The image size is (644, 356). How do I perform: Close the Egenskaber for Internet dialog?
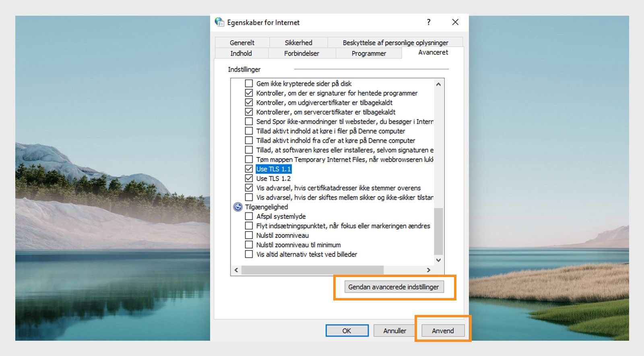click(x=455, y=22)
